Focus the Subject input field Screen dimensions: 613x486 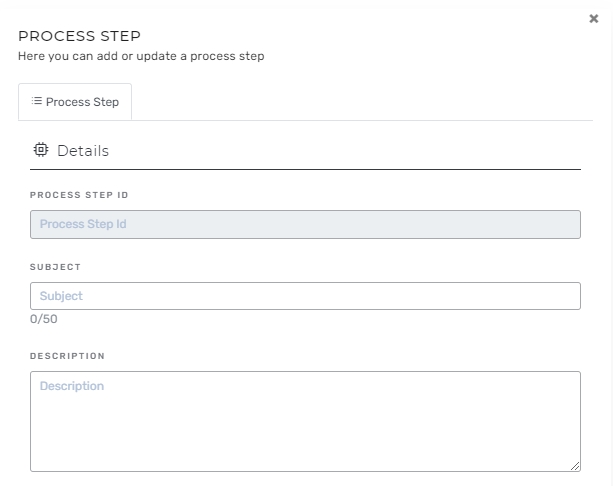click(305, 296)
